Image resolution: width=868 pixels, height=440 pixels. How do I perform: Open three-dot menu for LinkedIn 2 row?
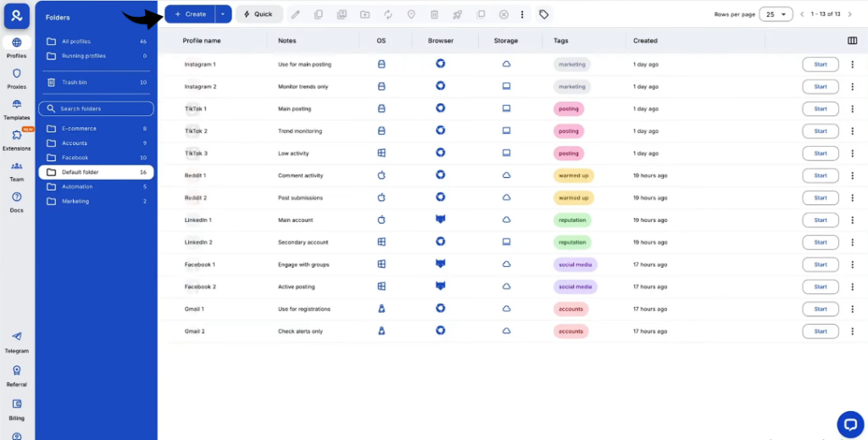pos(853,242)
